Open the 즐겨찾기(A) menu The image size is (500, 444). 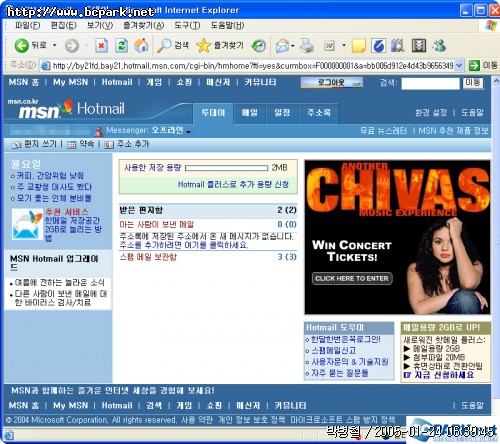(x=144, y=25)
